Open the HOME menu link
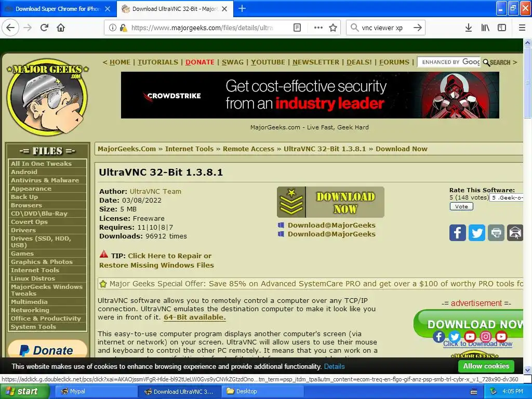 pos(120,62)
